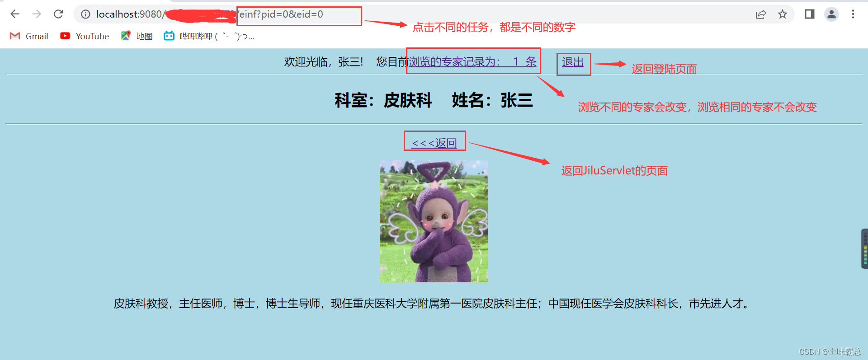Viewport: 868px width, 360px height.
Task: Click the 退出 logout link
Action: pos(573,62)
